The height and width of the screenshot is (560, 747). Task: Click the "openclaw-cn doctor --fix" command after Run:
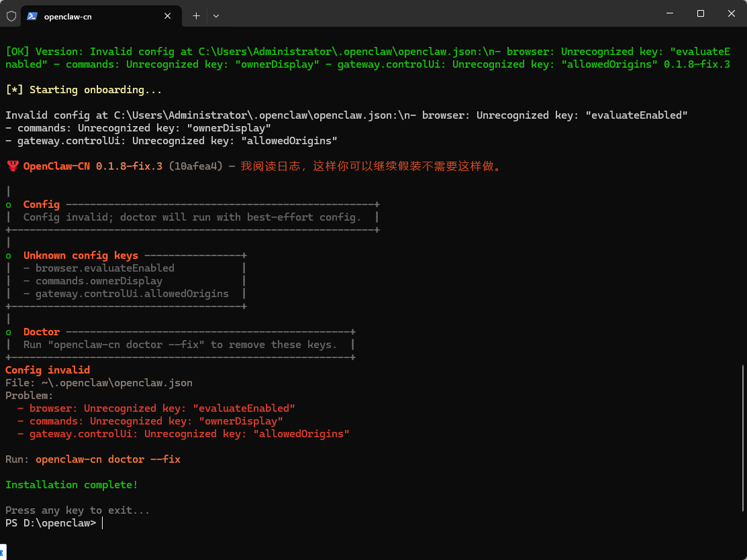click(107, 459)
